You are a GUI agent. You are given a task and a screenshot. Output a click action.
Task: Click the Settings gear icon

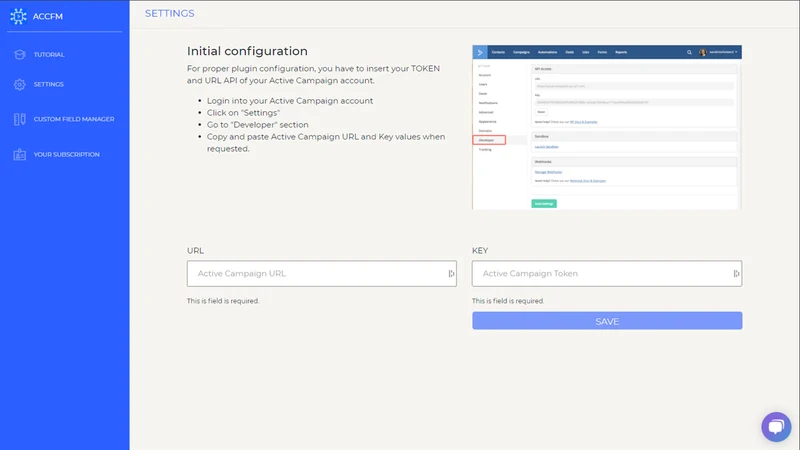point(20,85)
